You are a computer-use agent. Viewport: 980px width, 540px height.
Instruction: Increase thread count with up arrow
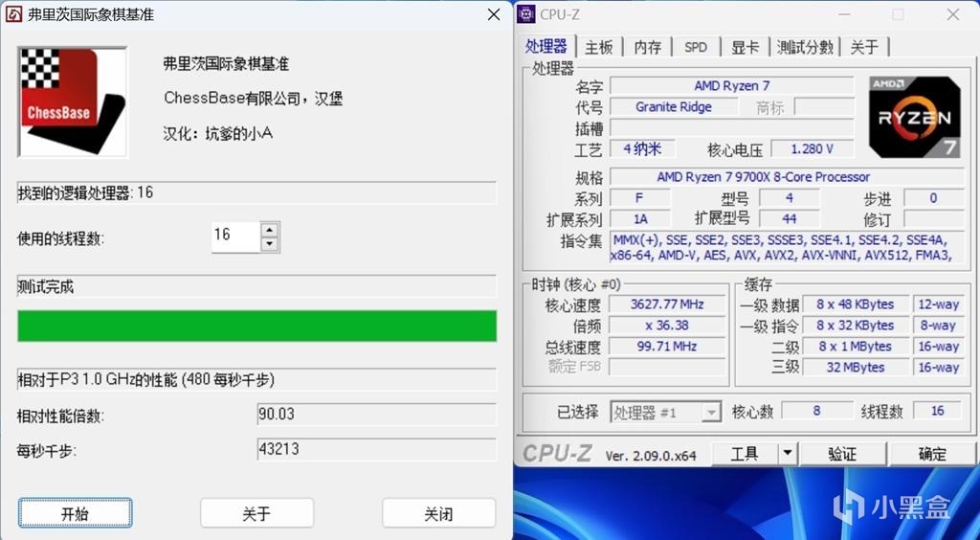click(269, 230)
